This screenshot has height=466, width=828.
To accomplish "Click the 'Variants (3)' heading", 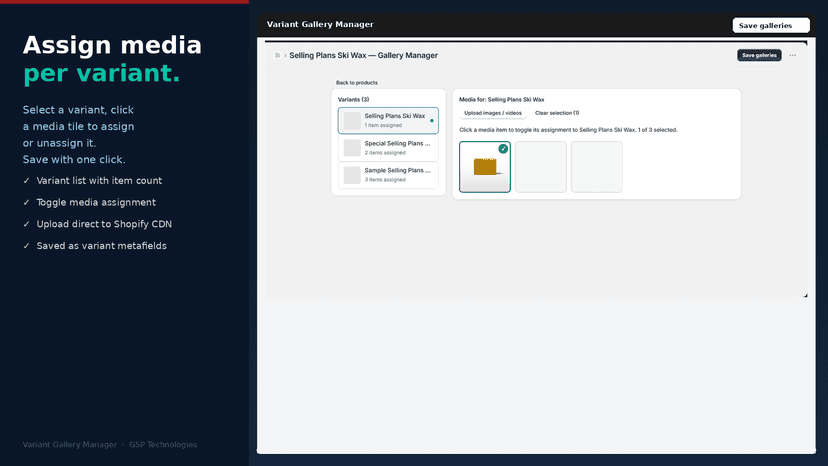I will [353, 99].
